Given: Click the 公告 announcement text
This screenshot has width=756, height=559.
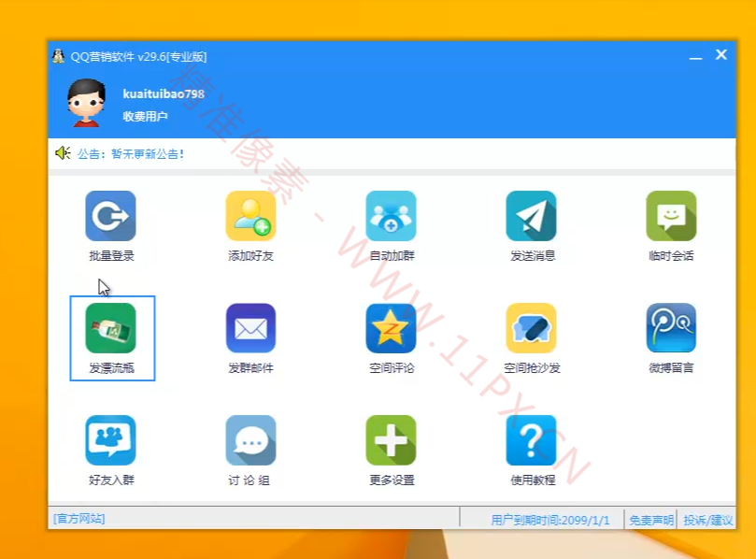Looking at the screenshot, I should [131, 154].
